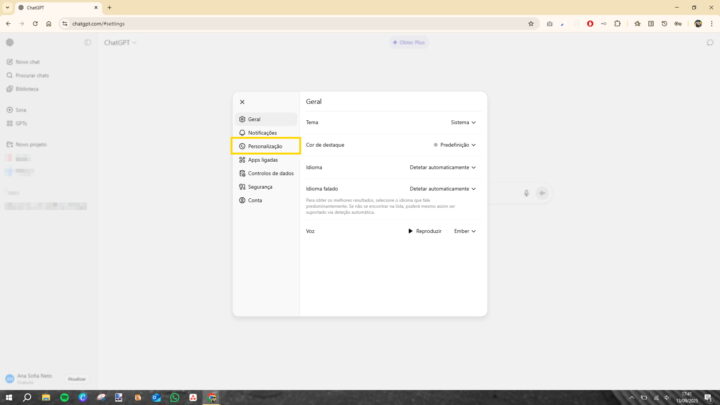
Task: Play the voice sample with Reproduzir
Action: click(425, 231)
